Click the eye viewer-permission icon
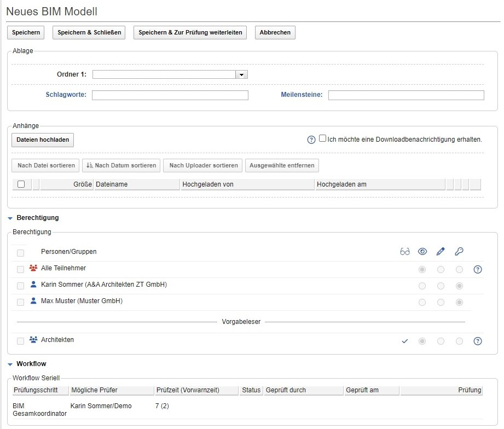 (422, 251)
